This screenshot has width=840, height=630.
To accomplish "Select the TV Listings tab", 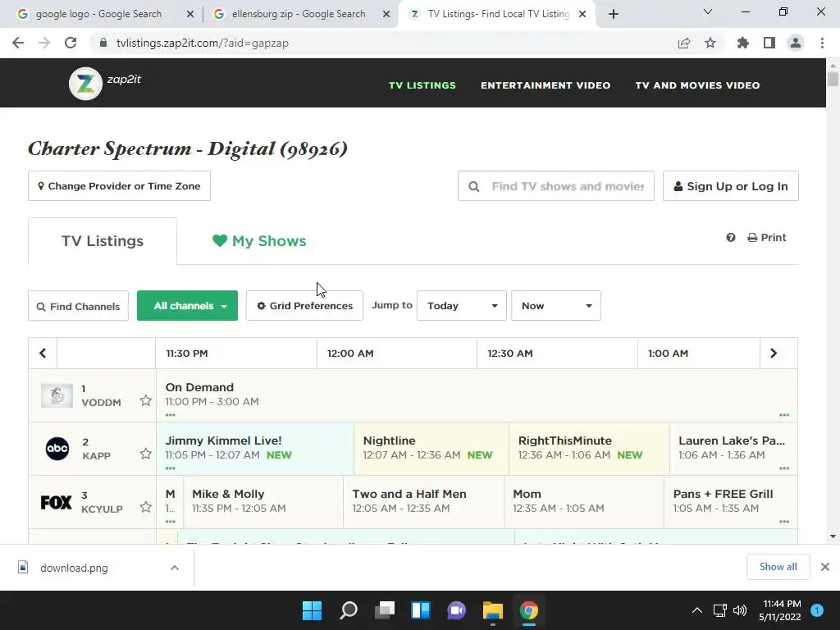I will 103,241.
